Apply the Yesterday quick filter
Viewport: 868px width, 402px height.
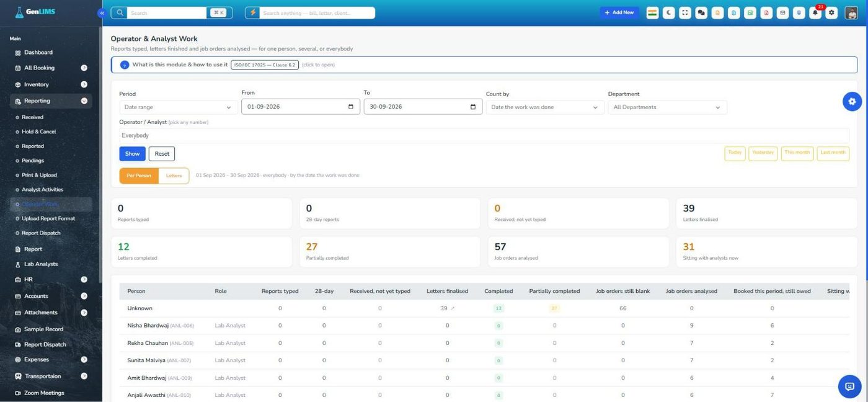(763, 153)
